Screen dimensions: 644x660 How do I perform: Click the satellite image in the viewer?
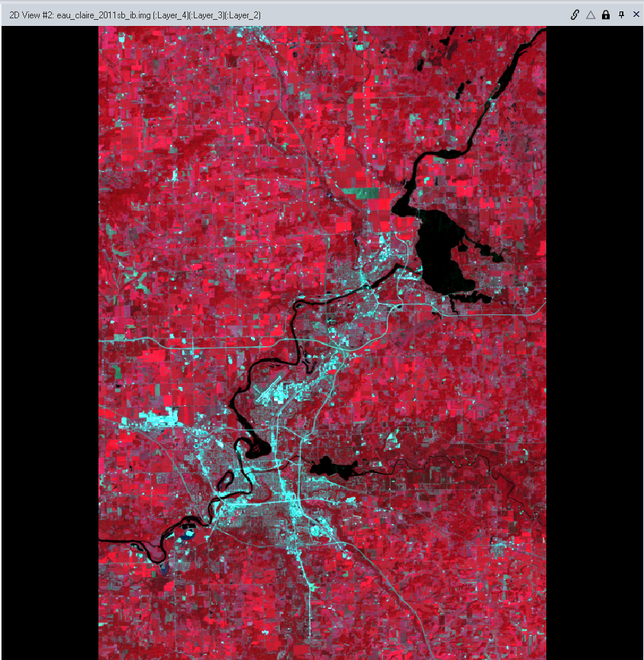(x=323, y=343)
